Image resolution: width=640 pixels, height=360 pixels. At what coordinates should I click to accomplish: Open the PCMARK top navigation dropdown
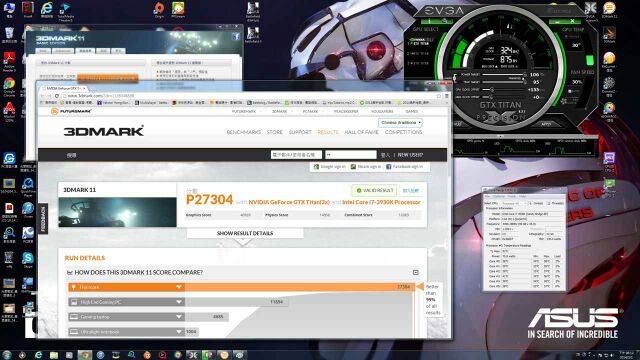click(312, 111)
